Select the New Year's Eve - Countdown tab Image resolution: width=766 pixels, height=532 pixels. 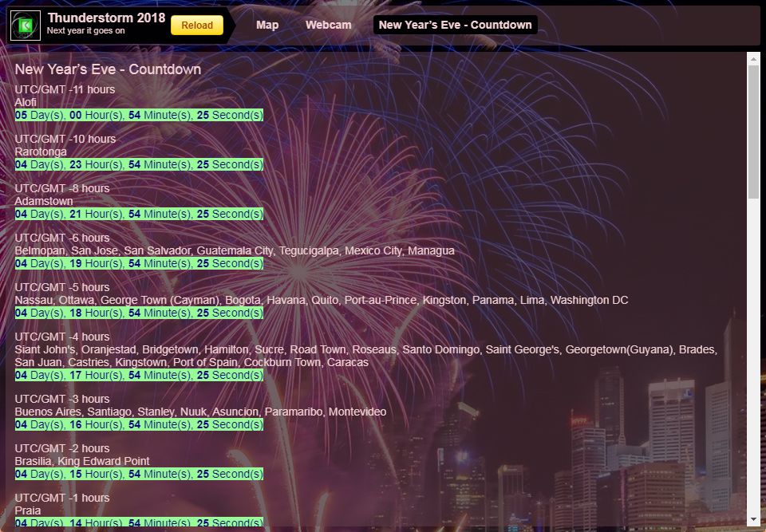[x=455, y=25]
